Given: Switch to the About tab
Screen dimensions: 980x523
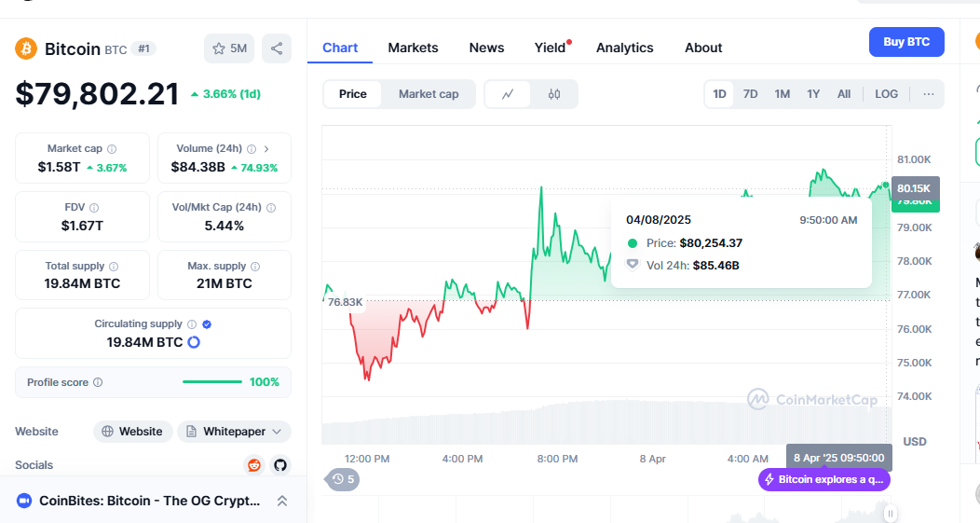Looking at the screenshot, I should (x=703, y=48).
